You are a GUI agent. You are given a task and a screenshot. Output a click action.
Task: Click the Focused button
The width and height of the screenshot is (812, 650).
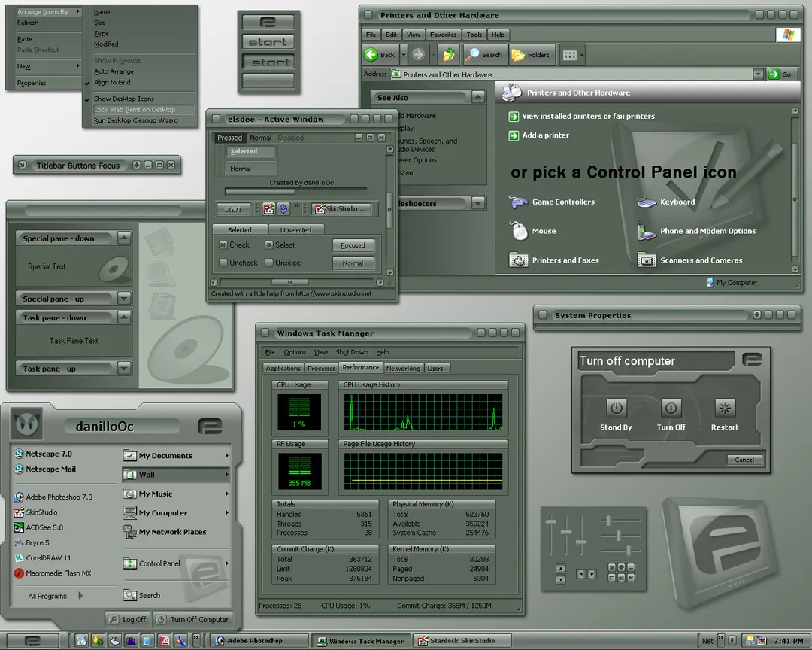353,245
